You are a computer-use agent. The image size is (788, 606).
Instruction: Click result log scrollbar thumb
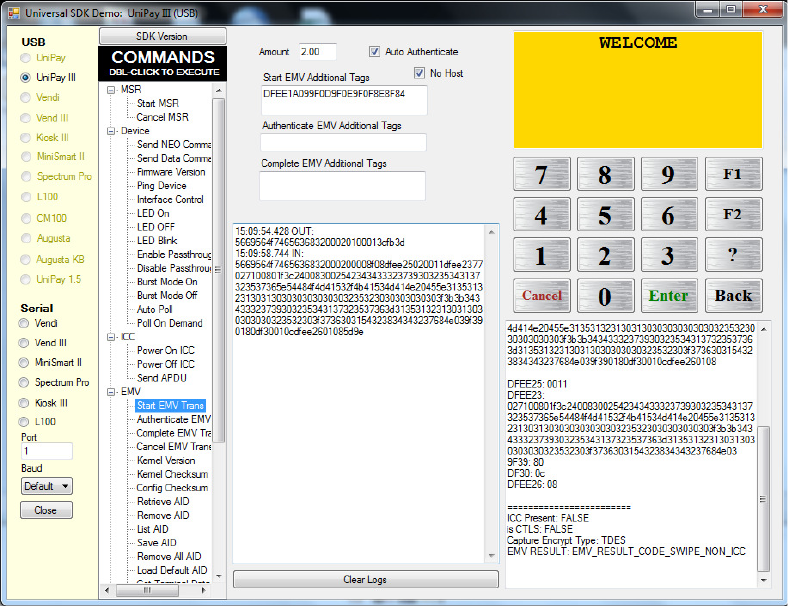coord(763,498)
